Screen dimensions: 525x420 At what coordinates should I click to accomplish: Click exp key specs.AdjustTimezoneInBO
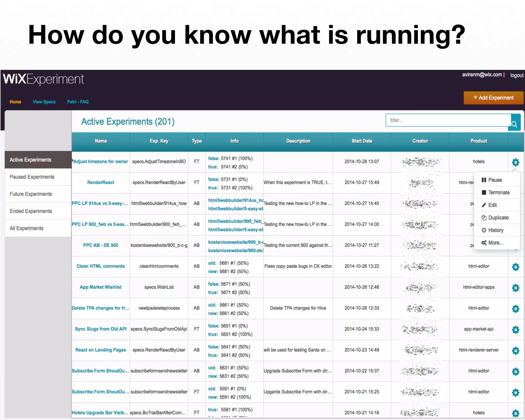(159, 162)
